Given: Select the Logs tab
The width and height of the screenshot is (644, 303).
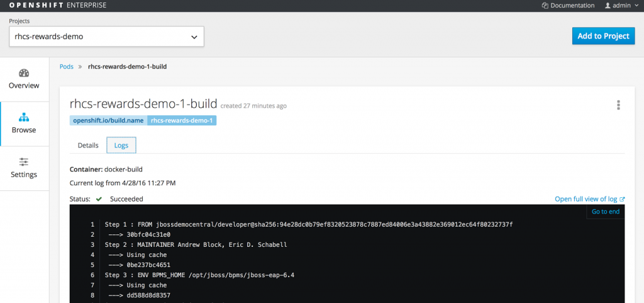Looking at the screenshot, I should [121, 146].
